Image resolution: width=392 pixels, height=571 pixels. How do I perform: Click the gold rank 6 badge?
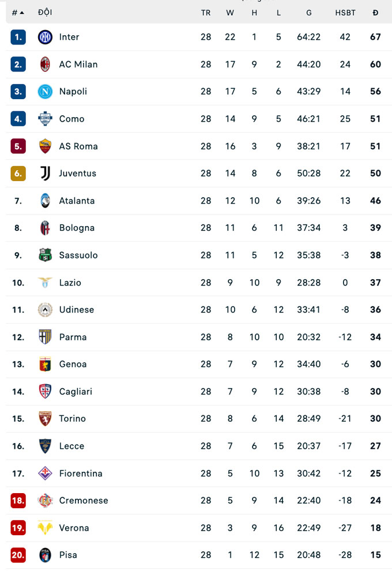click(18, 173)
